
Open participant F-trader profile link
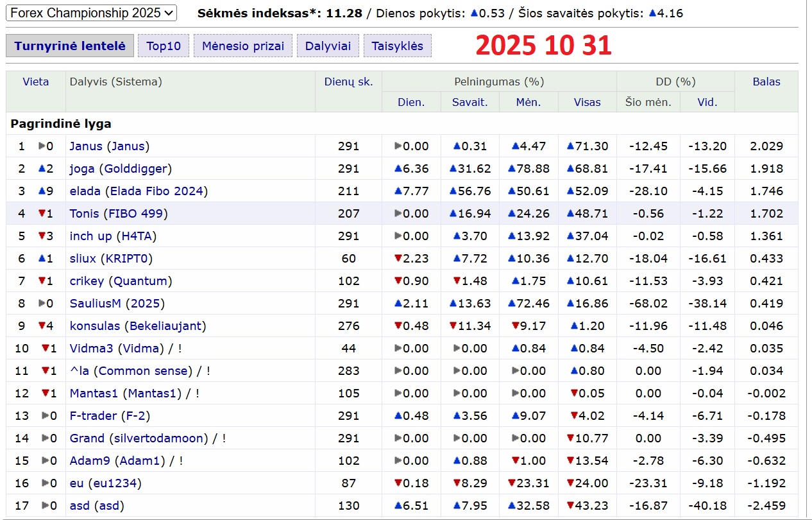[x=93, y=416]
